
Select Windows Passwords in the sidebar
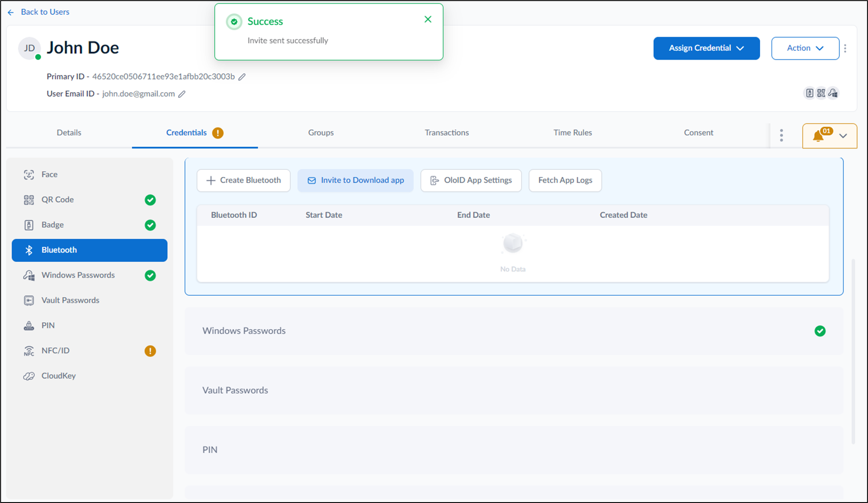tap(90, 275)
